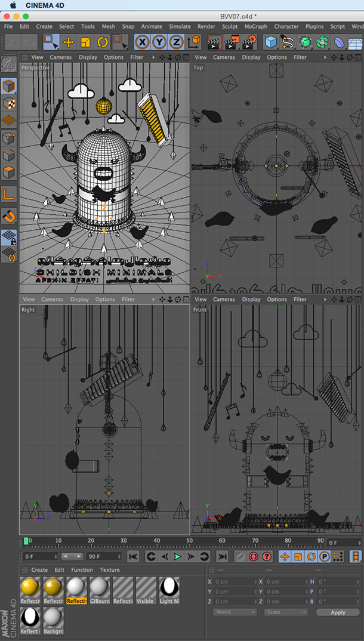Add a deformer object icon
Viewport: 364px width, 641px height.
(x=339, y=42)
